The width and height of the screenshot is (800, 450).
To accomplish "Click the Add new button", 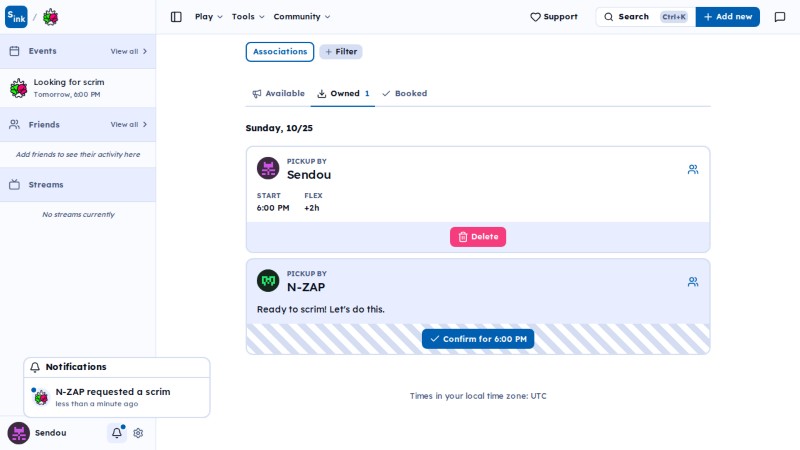I will 728,17.
